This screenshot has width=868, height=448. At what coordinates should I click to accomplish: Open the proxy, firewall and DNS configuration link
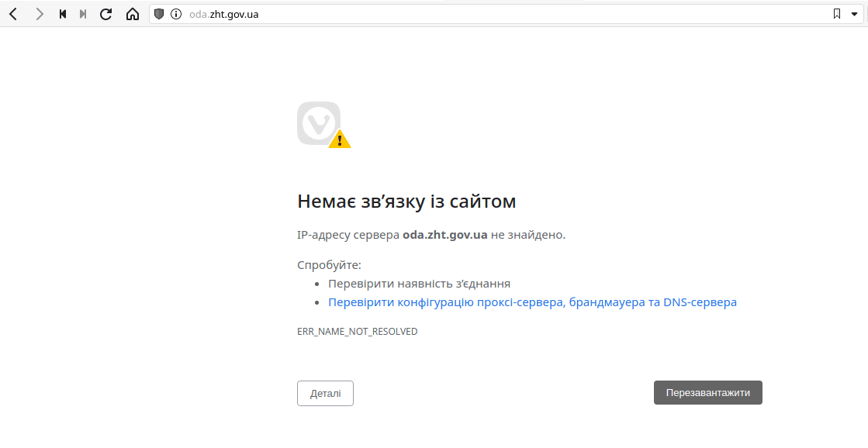tap(532, 302)
